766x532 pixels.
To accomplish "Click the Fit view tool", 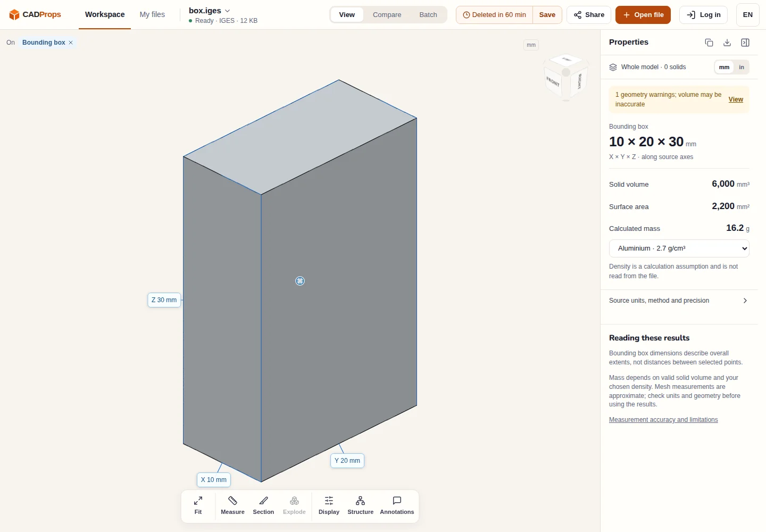I will [198, 505].
